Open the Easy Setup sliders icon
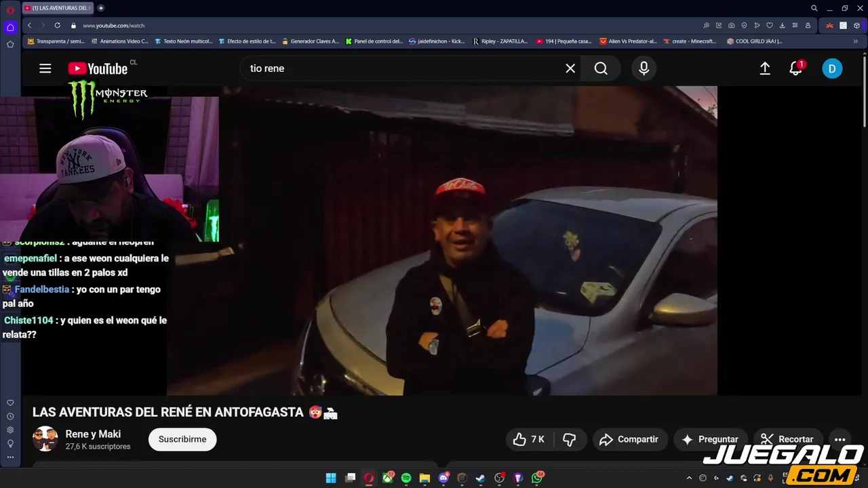The height and width of the screenshot is (488, 868). tap(795, 25)
